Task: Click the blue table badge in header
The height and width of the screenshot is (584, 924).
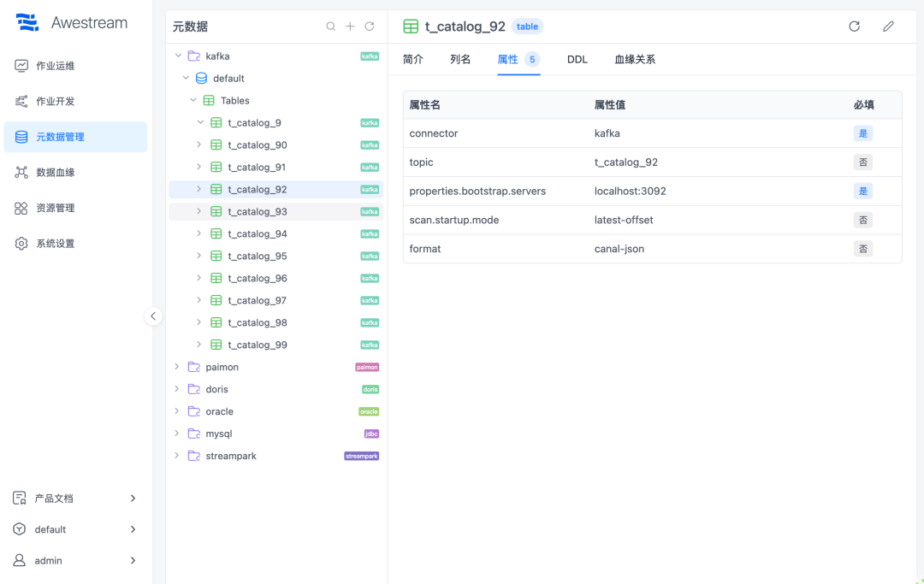Action: pos(527,27)
